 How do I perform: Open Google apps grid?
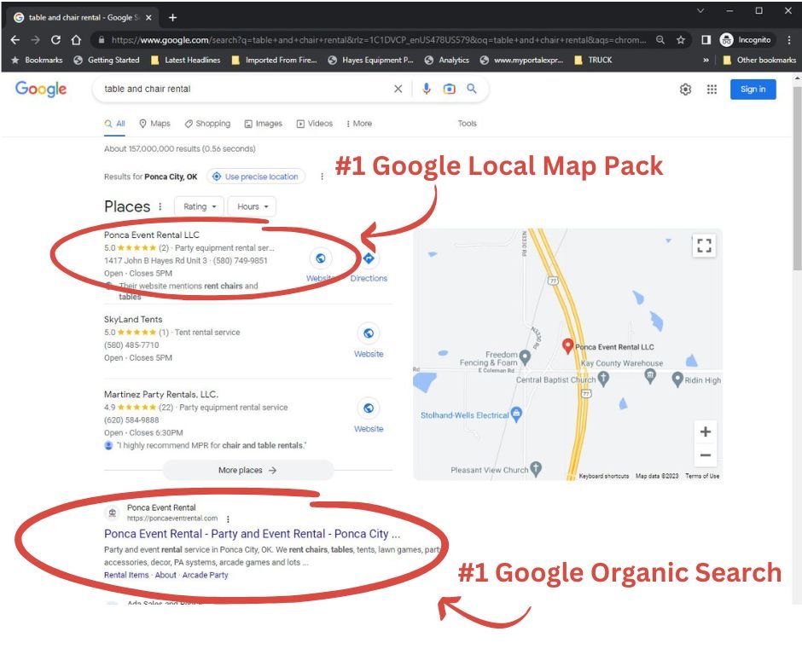[x=712, y=90]
